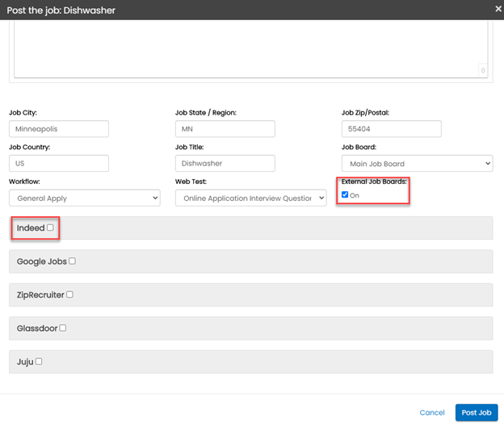The image size is (504, 426).
Task: Open the Web Test dropdown
Action: (250, 198)
